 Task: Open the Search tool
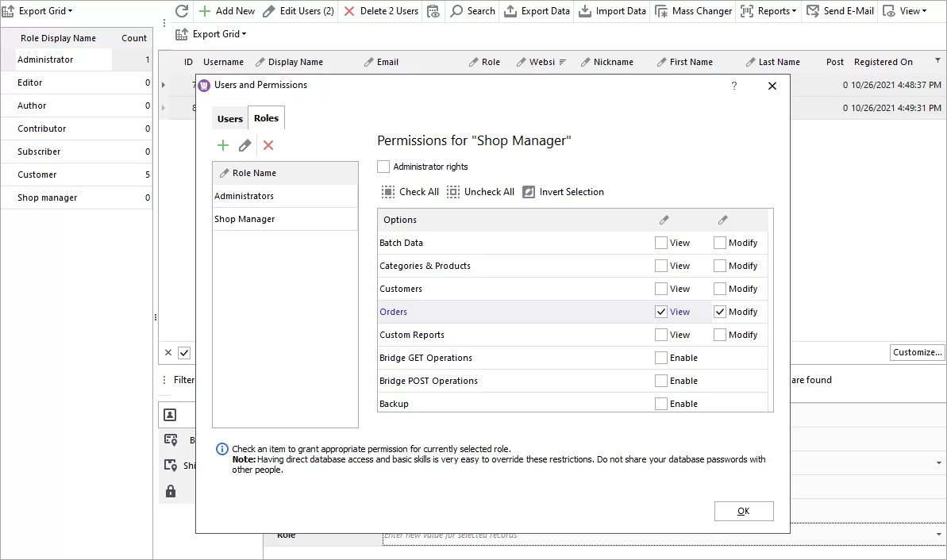472,10
